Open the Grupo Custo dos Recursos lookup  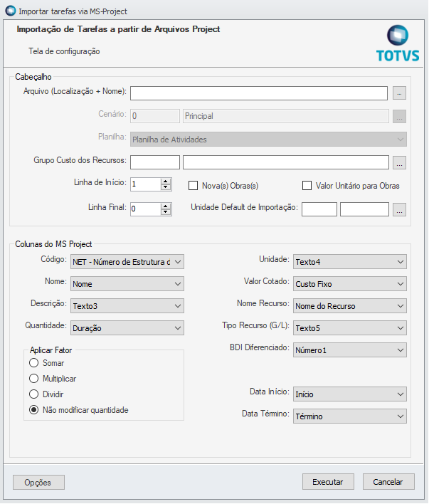pyautogui.click(x=399, y=162)
